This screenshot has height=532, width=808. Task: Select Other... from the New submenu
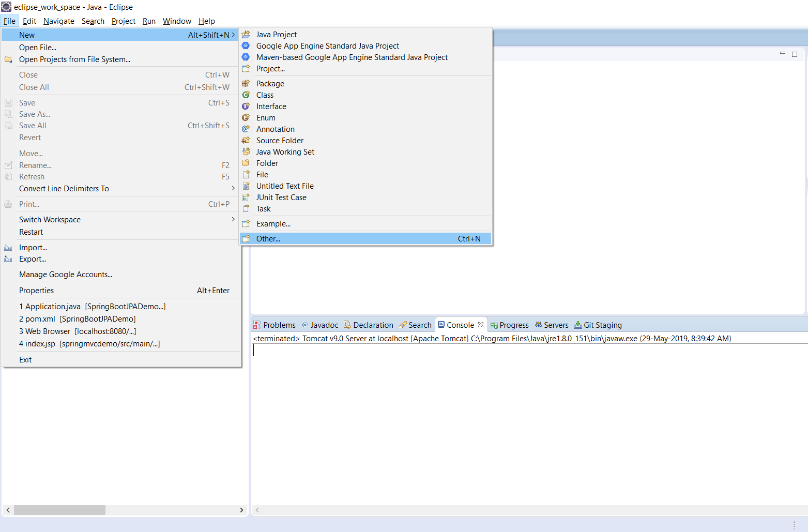tap(268, 239)
